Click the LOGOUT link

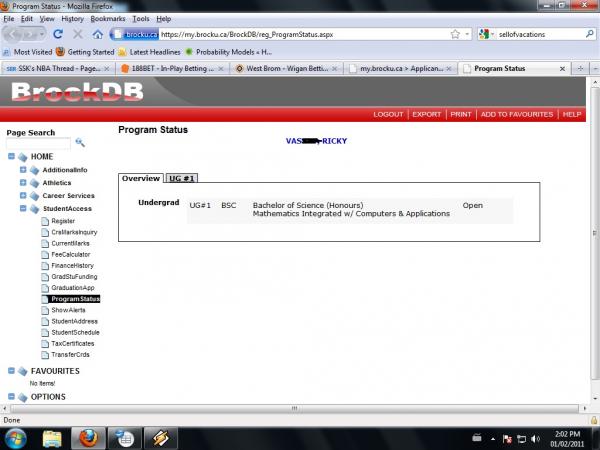pyautogui.click(x=388, y=114)
